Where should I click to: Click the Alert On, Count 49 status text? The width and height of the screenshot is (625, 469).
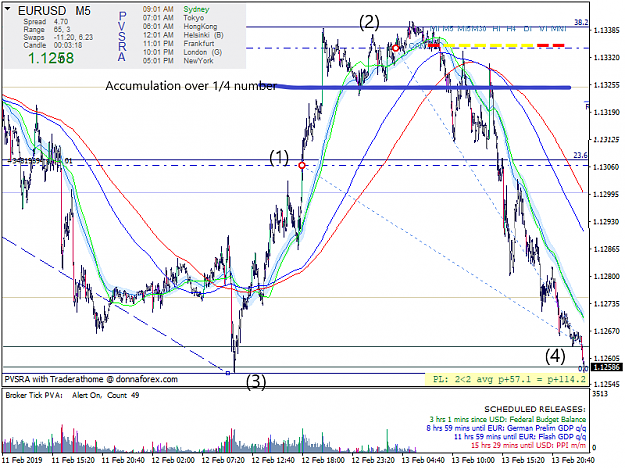coord(106,395)
